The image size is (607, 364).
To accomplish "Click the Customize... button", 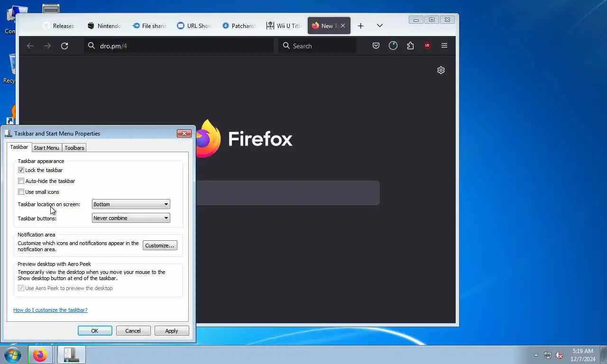I will (160, 246).
